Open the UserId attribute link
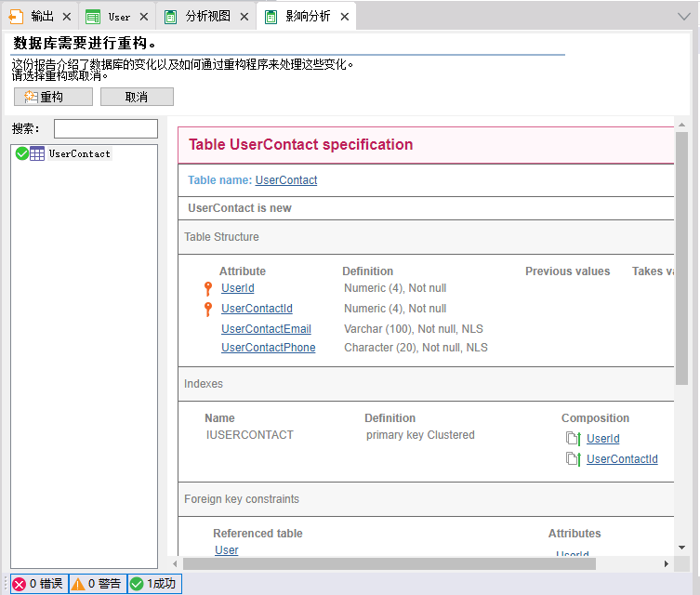 pyautogui.click(x=237, y=288)
